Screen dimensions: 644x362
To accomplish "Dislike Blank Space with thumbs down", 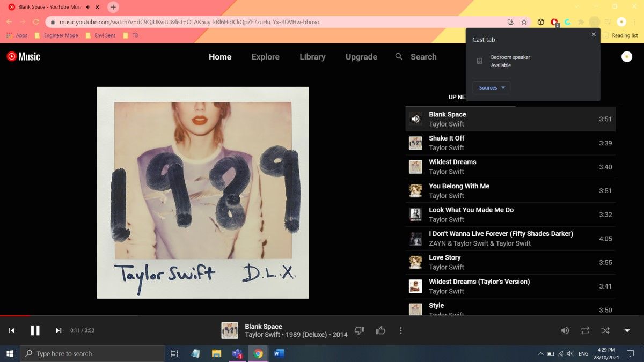I will [x=360, y=330].
